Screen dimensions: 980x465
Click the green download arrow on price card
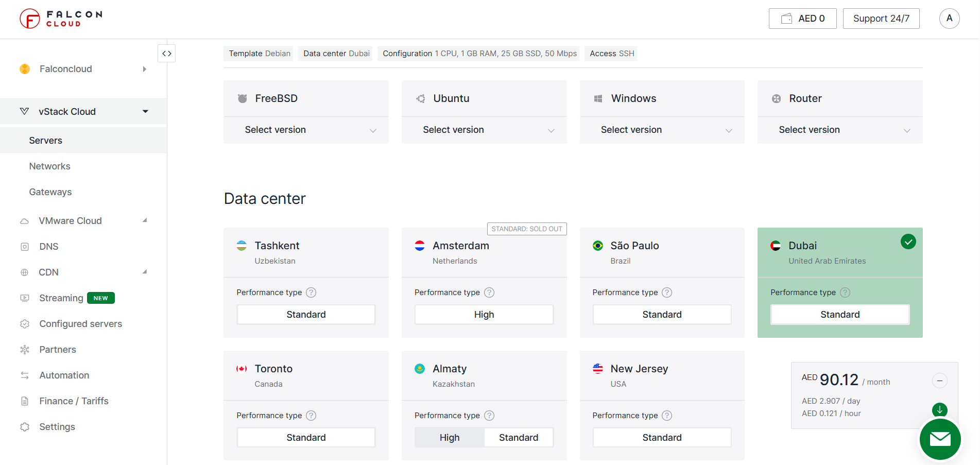[939, 410]
